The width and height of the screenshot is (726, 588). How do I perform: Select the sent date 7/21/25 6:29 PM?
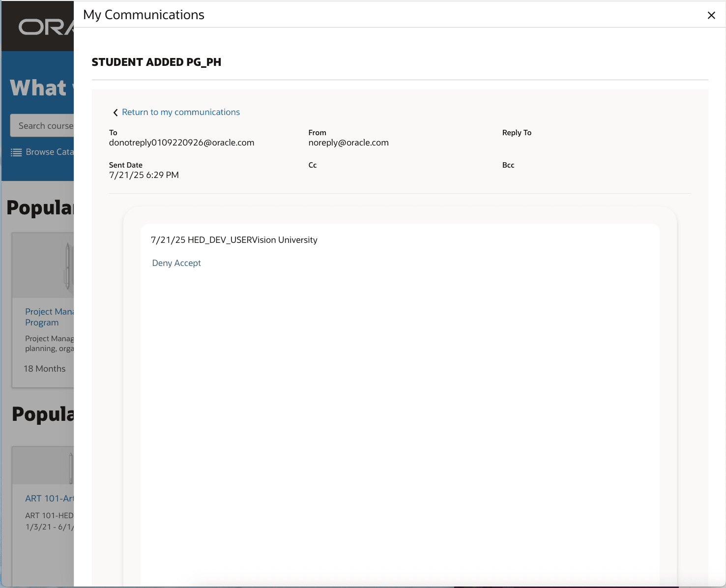[144, 175]
